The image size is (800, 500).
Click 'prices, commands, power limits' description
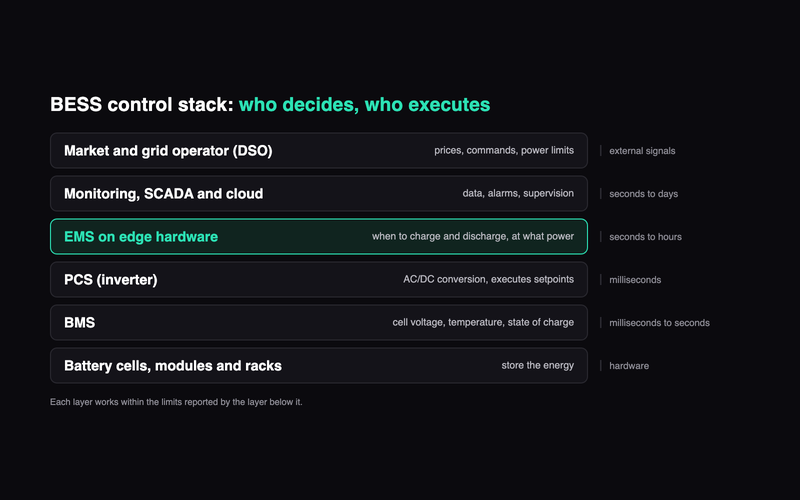pyautogui.click(x=504, y=151)
